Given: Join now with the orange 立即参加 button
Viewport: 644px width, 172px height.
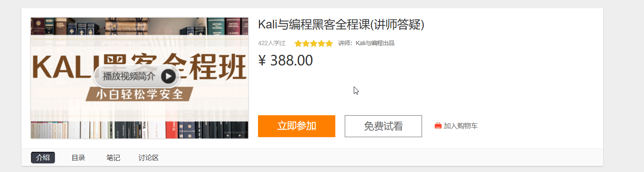Looking at the screenshot, I should (297, 126).
